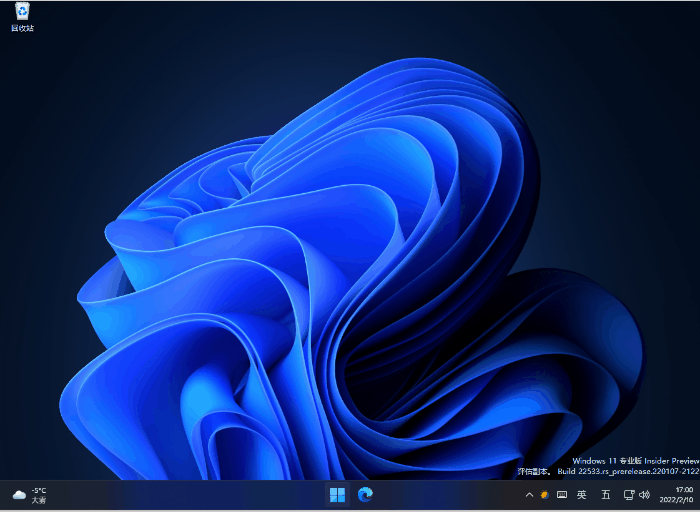Open the network status tray icon

point(629,495)
